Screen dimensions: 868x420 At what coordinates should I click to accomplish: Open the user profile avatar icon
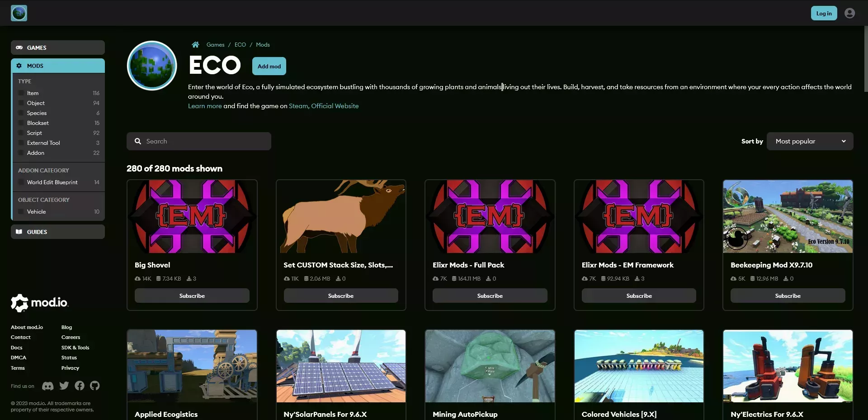[849, 13]
